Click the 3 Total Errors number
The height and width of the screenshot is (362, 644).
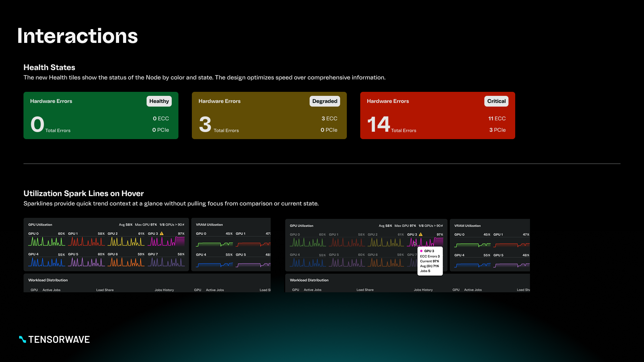tap(205, 124)
